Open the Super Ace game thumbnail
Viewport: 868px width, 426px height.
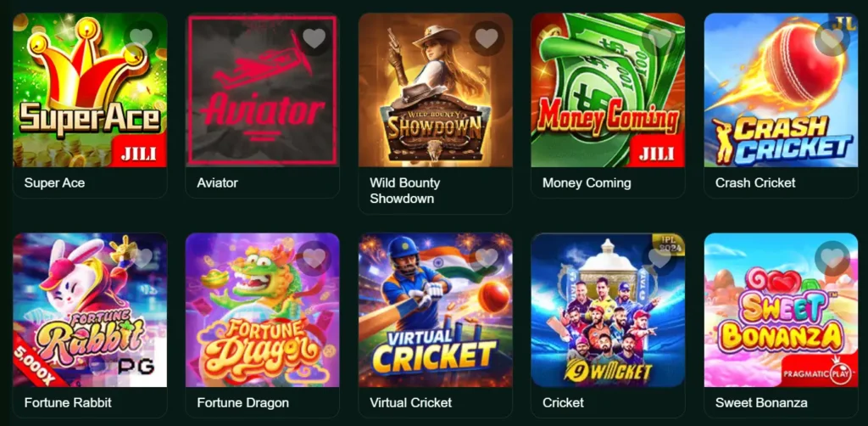click(90, 90)
